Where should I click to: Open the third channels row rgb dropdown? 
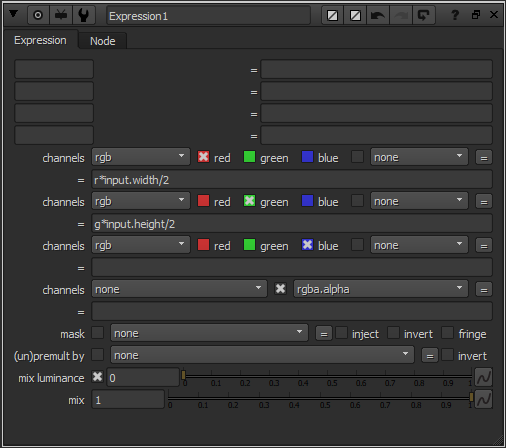(141, 245)
